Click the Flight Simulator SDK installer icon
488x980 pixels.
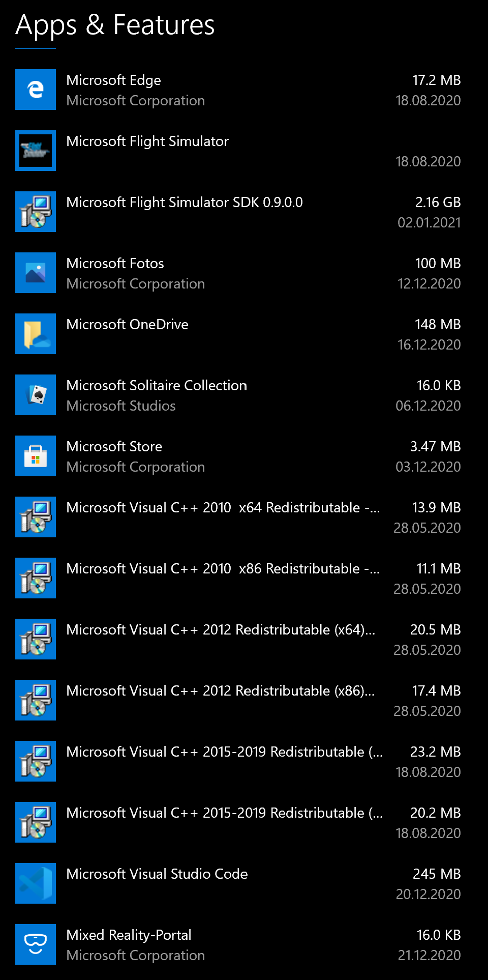(x=36, y=212)
